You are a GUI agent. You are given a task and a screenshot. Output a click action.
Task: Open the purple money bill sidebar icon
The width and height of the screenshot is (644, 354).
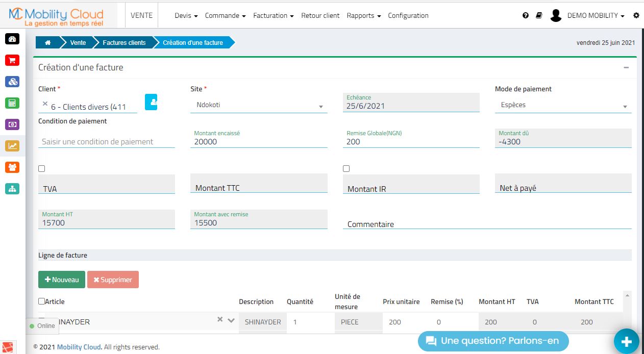point(12,124)
